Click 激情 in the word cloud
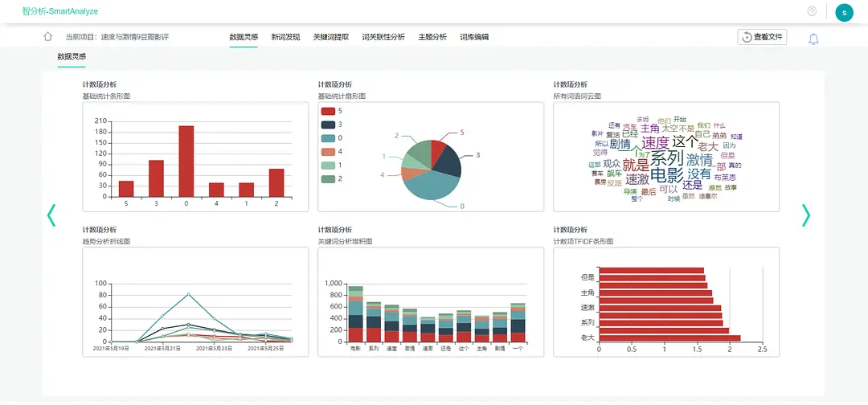Image resolution: width=868 pixels, height=405 pixels. coord(699,161)
